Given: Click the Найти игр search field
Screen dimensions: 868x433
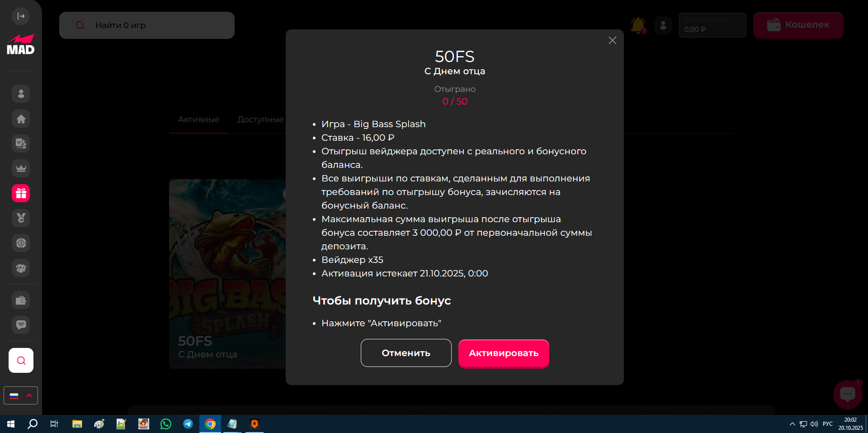Looking at the screenshot, I should [147, 25].
